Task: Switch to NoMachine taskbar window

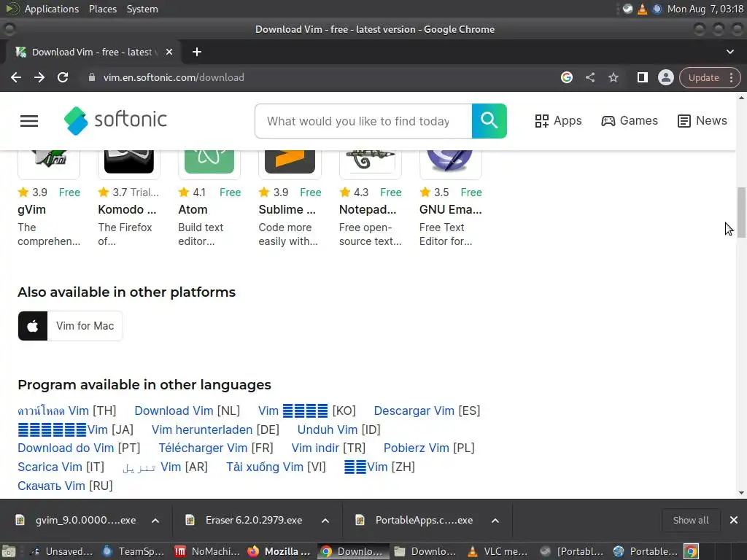Action: [206, 551]
